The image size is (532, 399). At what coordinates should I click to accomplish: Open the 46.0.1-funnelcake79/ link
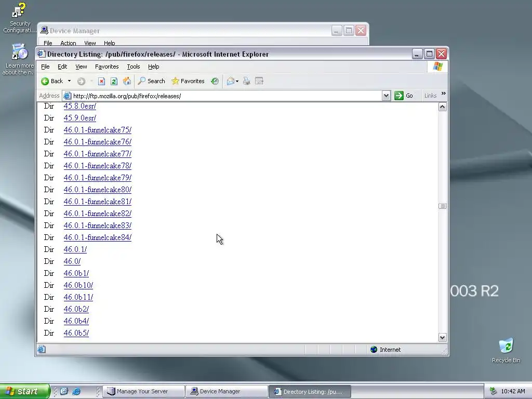pyautogui.click(x=97, y=178)
